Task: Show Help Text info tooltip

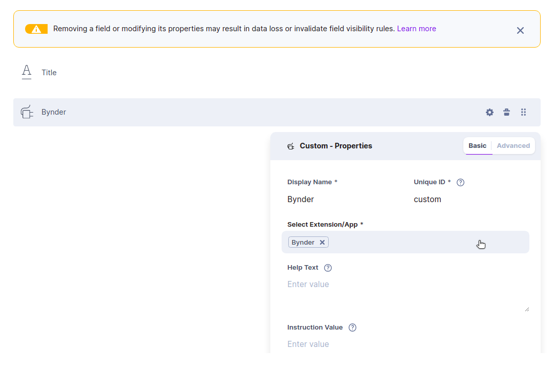Action: [328, 268]
